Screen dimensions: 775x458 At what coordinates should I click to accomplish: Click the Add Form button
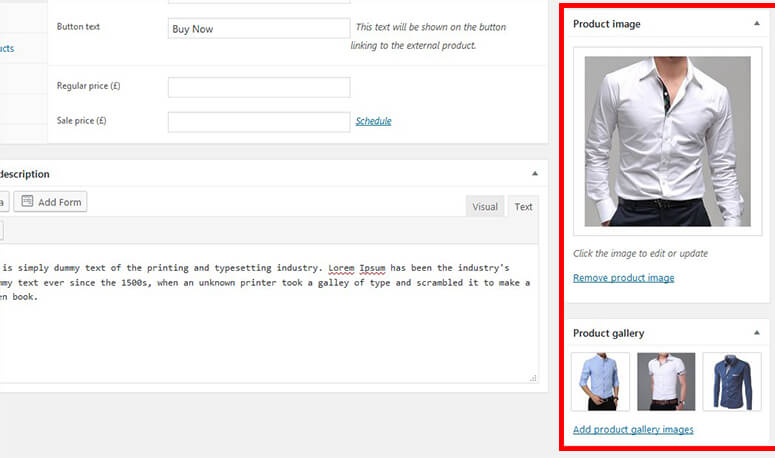point(50,202)
